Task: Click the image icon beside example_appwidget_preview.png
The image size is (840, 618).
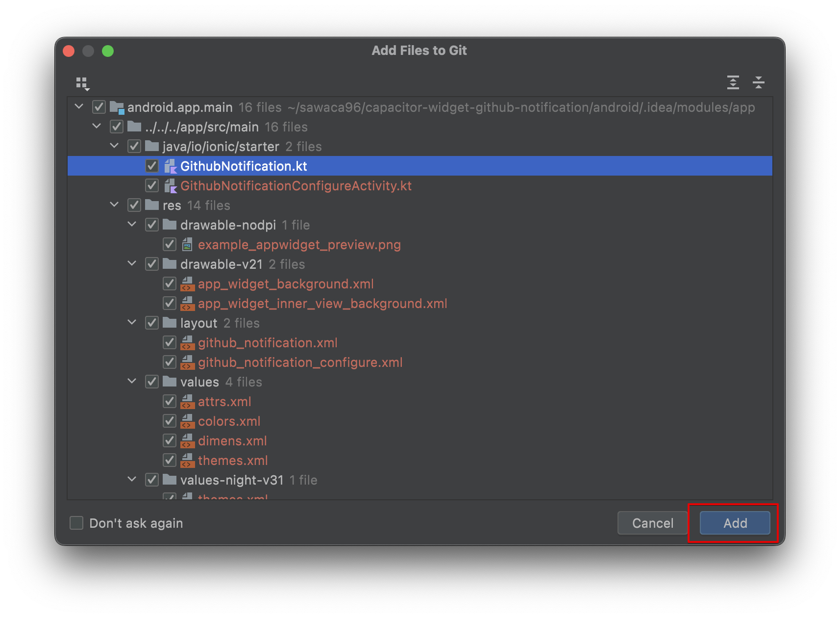Action: (188, 244)
